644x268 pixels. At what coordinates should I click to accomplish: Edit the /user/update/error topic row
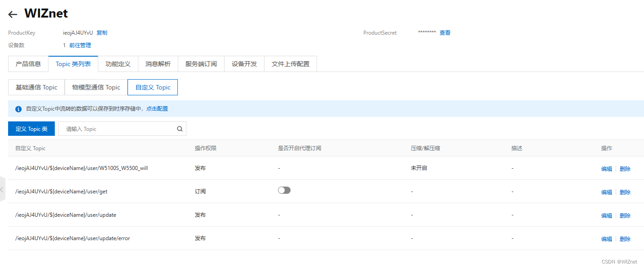point(607,239)
